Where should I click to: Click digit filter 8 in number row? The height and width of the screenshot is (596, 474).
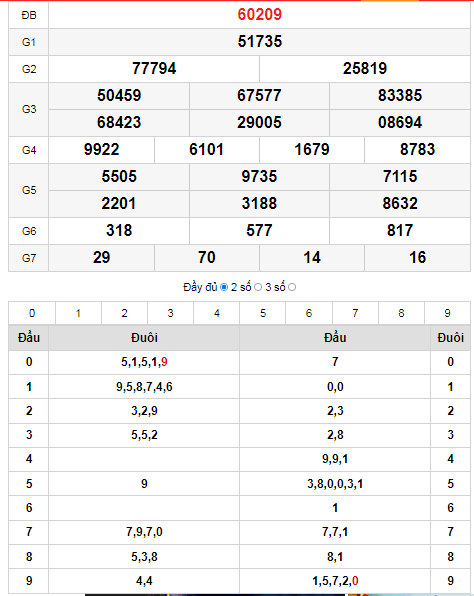click(401, 313)
